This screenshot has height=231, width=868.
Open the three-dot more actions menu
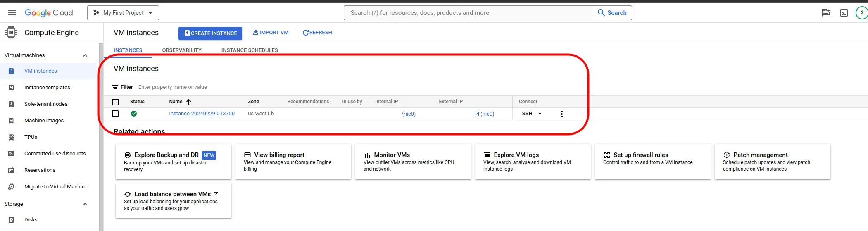pos(561,114)
